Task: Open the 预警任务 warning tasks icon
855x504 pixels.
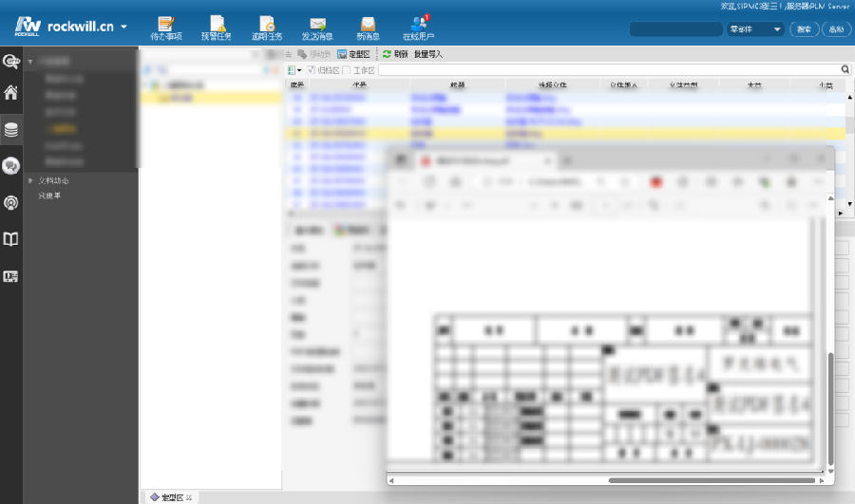Action: coord(217,28)
